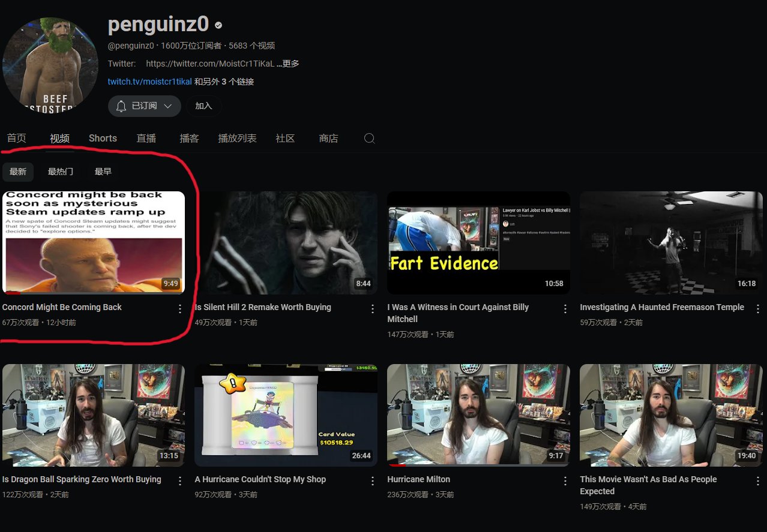Screen dimensions: 767x532
Task: Open options menu for Hurricane Milton video
Action: pyautogui.click(x=565, y=481)
